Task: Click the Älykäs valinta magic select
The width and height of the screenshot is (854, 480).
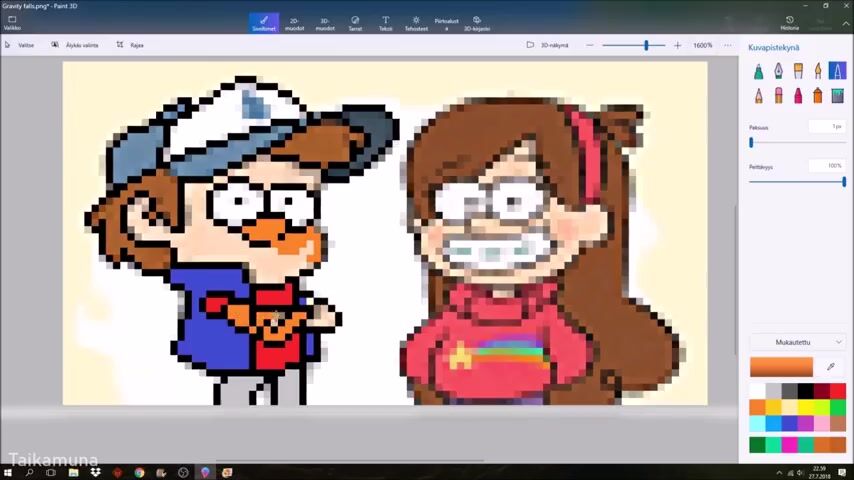Action: pos(75,45)
